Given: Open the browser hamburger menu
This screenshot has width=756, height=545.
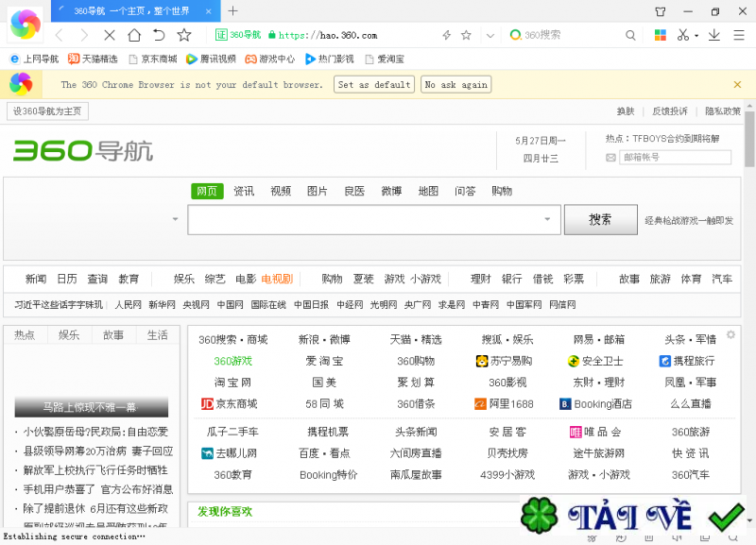Looking at the screenshot, I should click(738, 35).
